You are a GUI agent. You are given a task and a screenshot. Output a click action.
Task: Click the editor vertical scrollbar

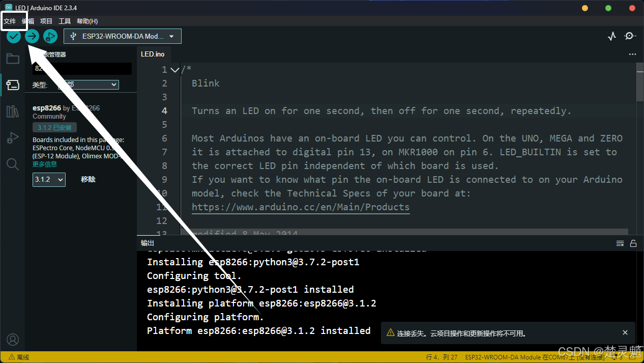click(x=640, y=82)
